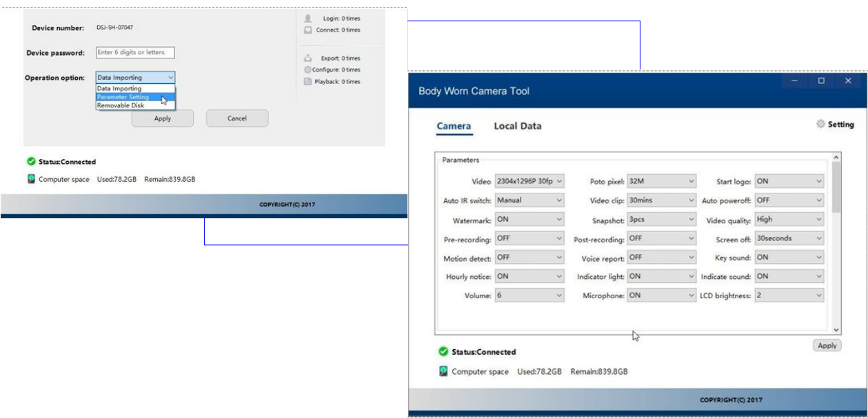868x418 pixels.
Task: Click the Setting gear icon
Action: 820,125
